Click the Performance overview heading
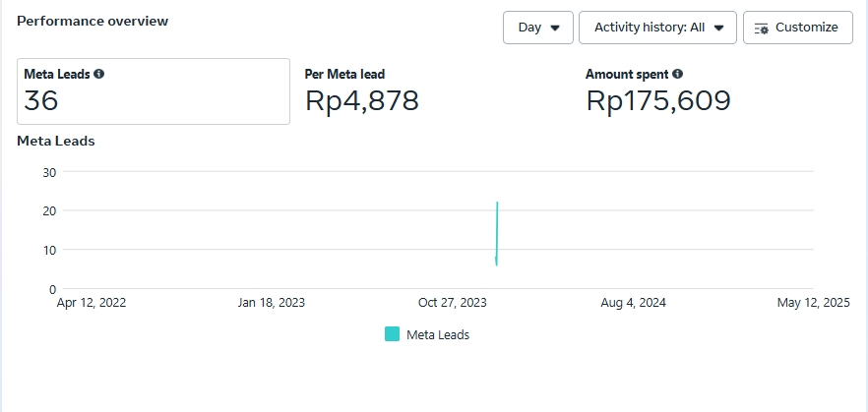Screen dimensions: 868x412 pyautogui.click(x=93, y=21)
